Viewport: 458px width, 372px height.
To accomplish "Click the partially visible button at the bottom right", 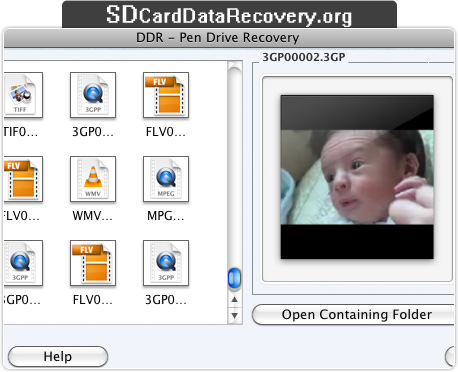I will point(450,357).
